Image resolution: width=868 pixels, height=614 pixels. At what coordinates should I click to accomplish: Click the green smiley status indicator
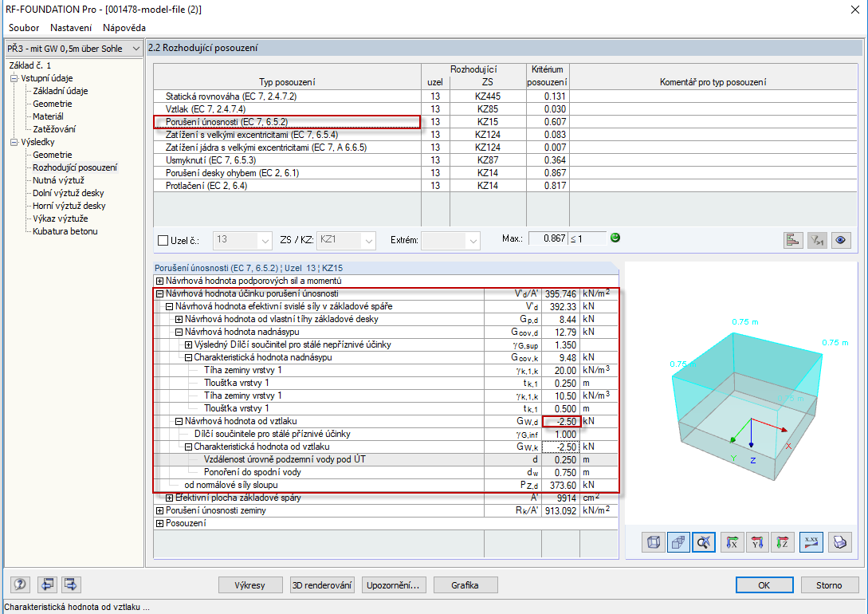point(615,238)
